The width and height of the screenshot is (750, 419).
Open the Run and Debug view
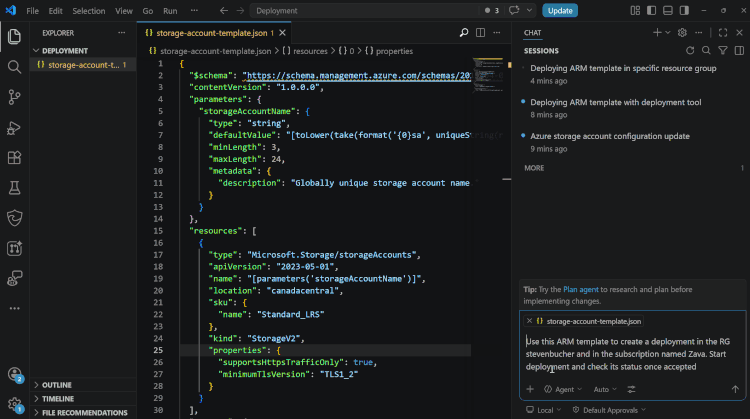14,128
